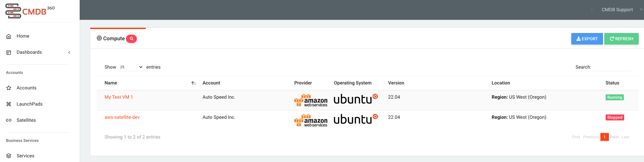Click the Dashboards grid icon
The width and height of the screenshot is (644, 162).
[9, 52]
